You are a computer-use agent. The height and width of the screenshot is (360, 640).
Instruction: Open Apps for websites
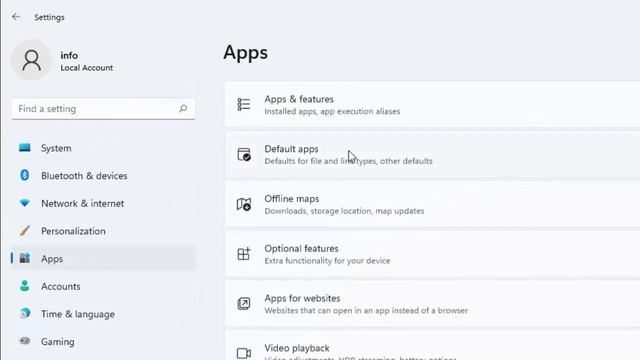coord(433,304)
